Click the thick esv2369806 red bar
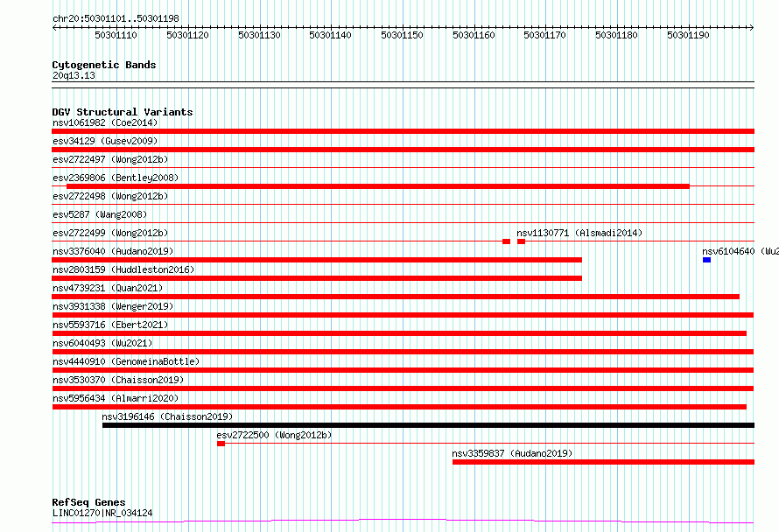Image resolution: width=779 pixels, height=532 pixels. [378, 186]
